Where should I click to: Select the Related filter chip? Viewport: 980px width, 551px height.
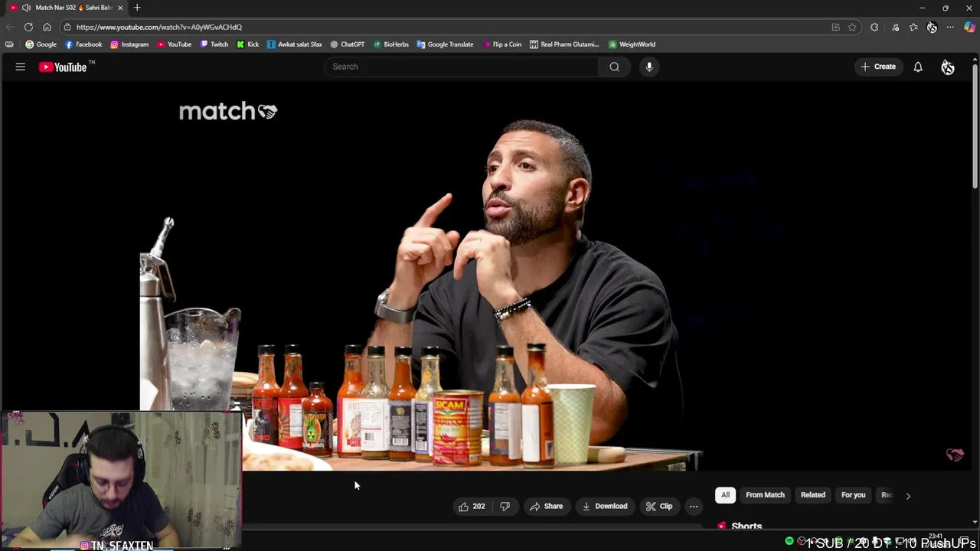[813, 495]
